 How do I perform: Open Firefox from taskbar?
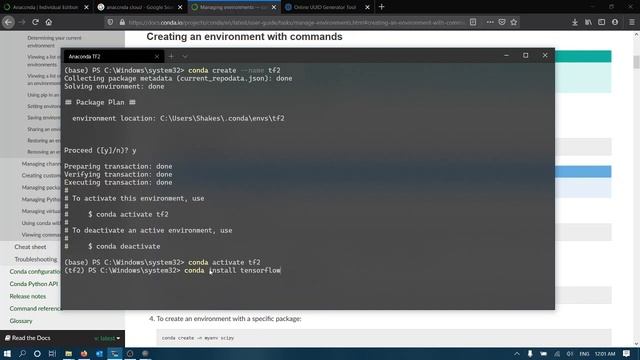pos(84,353)
